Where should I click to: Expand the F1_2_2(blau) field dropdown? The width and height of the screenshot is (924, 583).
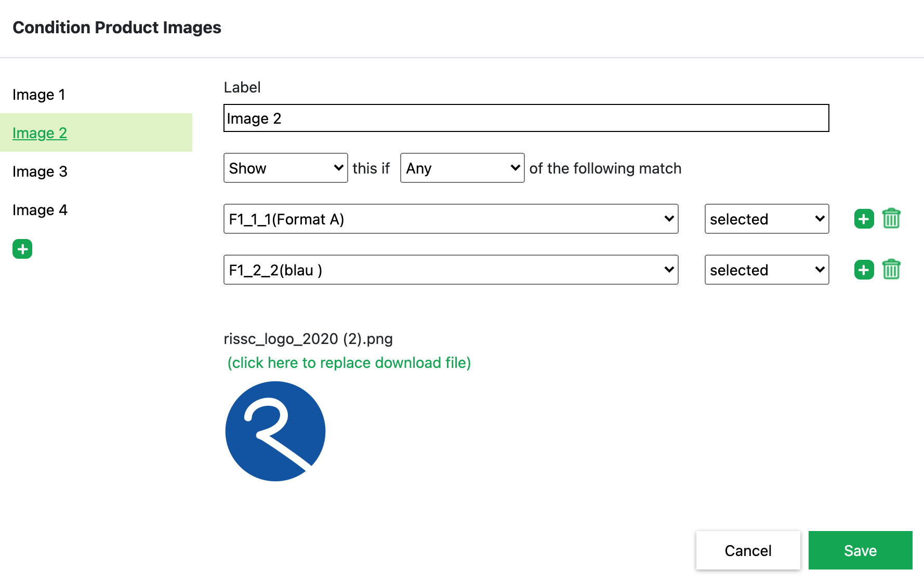[x=451, y=270]
